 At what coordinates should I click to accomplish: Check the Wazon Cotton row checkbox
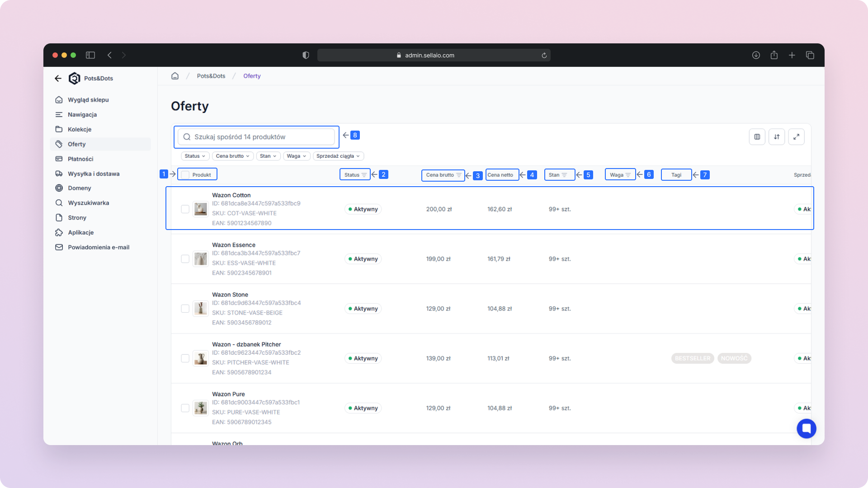click(x=185, y=209)
